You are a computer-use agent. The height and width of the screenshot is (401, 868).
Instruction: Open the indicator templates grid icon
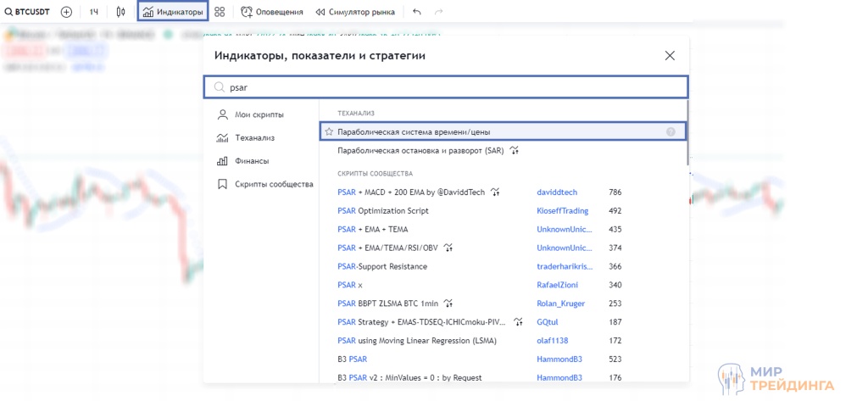click(220, 12)
